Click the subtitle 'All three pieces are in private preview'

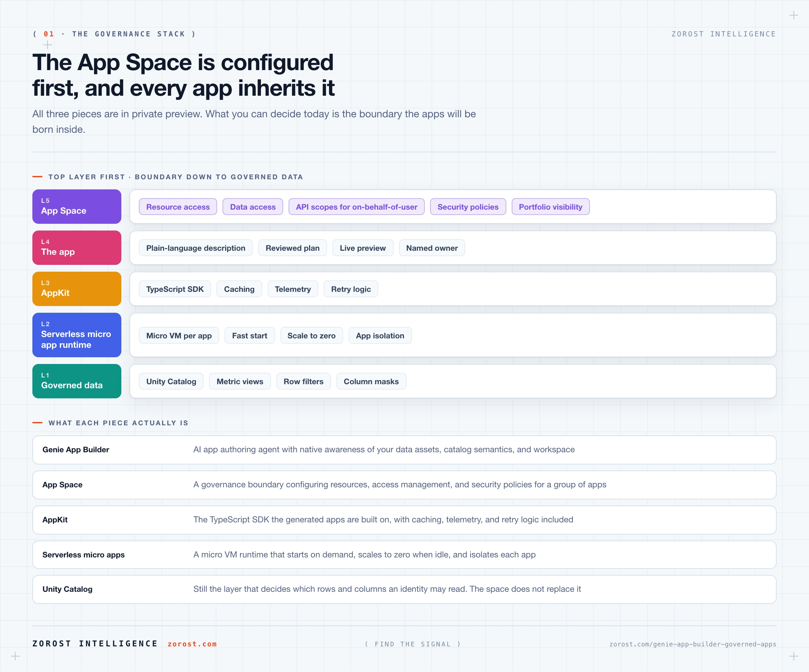tap(254, 122)
